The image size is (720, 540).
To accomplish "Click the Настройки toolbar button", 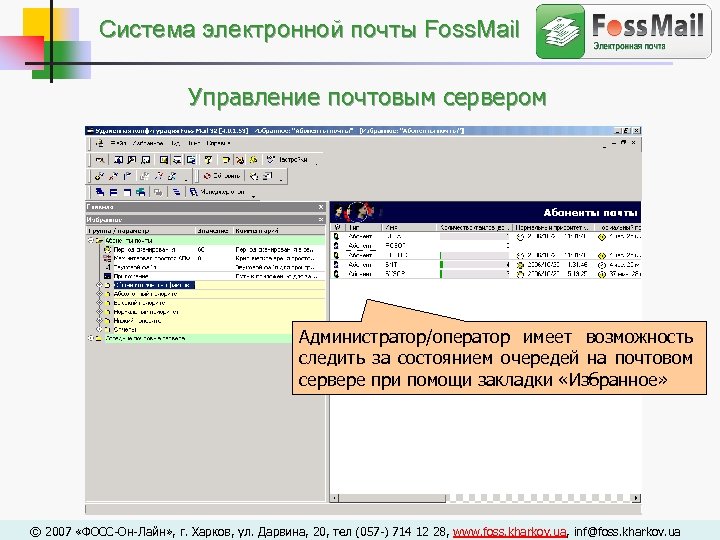I will pyautogui.click(x=287, y=160).
